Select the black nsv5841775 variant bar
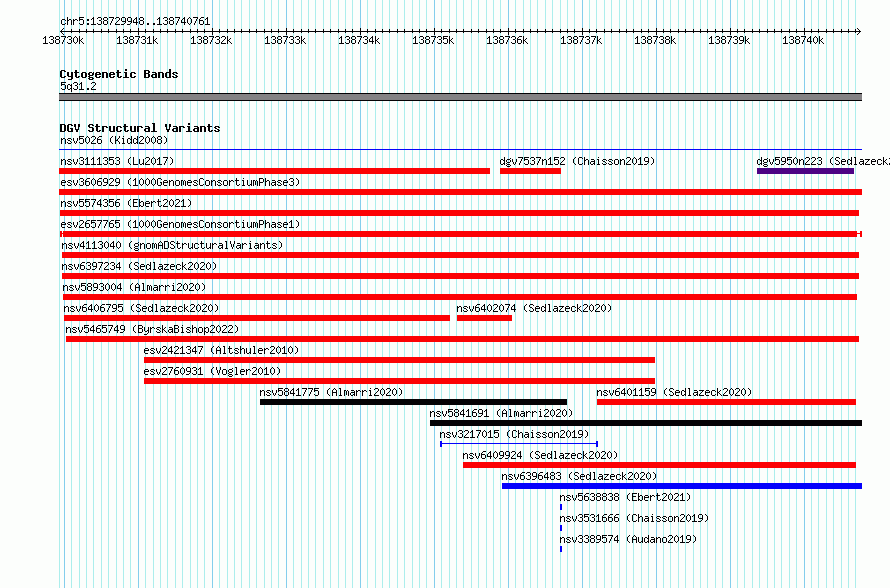 (413, 402)
